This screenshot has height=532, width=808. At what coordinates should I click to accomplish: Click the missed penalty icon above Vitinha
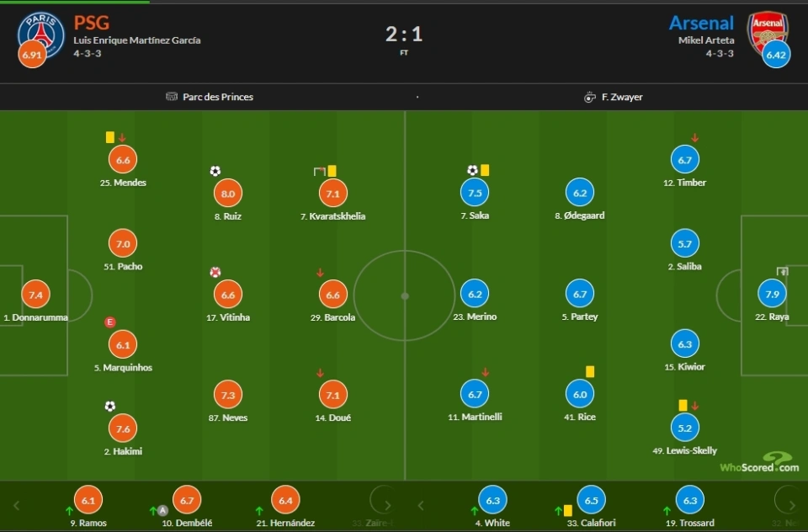(x=215, y=272)
